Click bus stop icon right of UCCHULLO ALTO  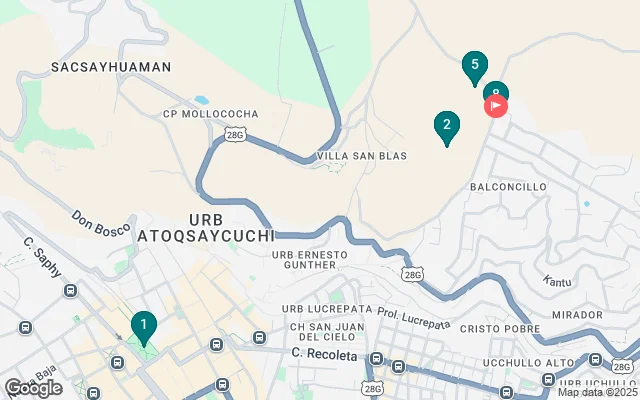(x=595, y=360)
